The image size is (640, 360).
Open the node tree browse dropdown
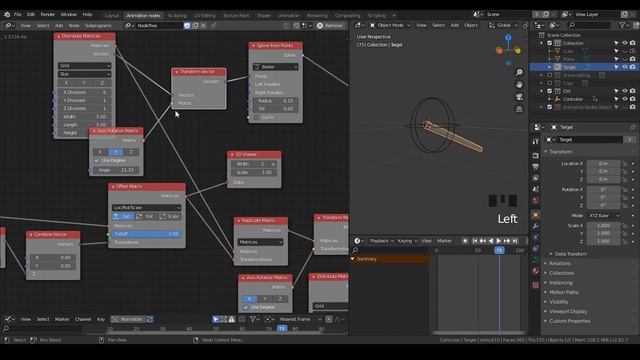tap(129, 25)
